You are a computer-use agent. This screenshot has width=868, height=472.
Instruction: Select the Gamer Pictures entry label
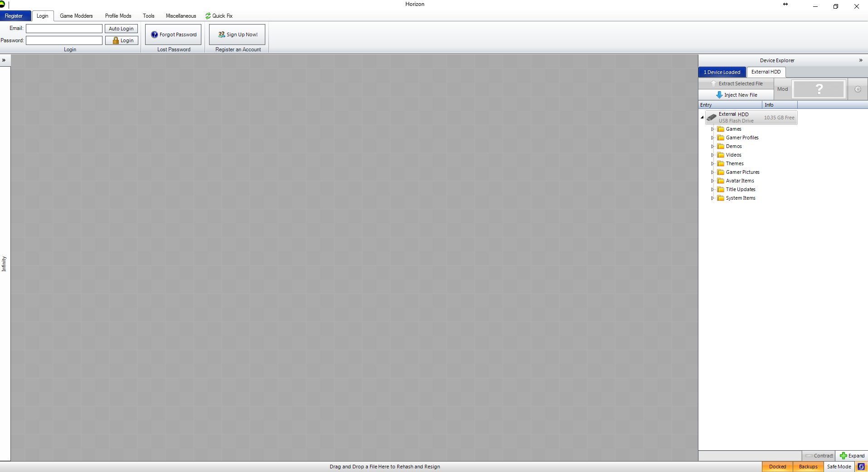click(742, 172)
